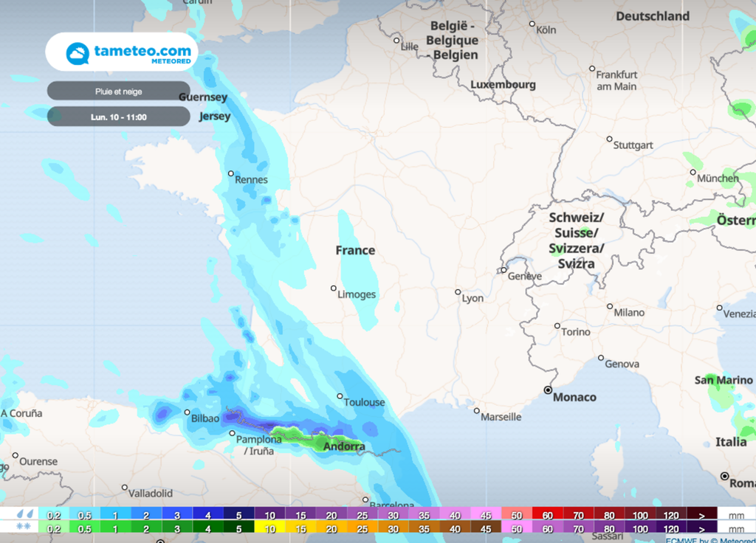Click the Ourense city marker dot

pos(16,455)
